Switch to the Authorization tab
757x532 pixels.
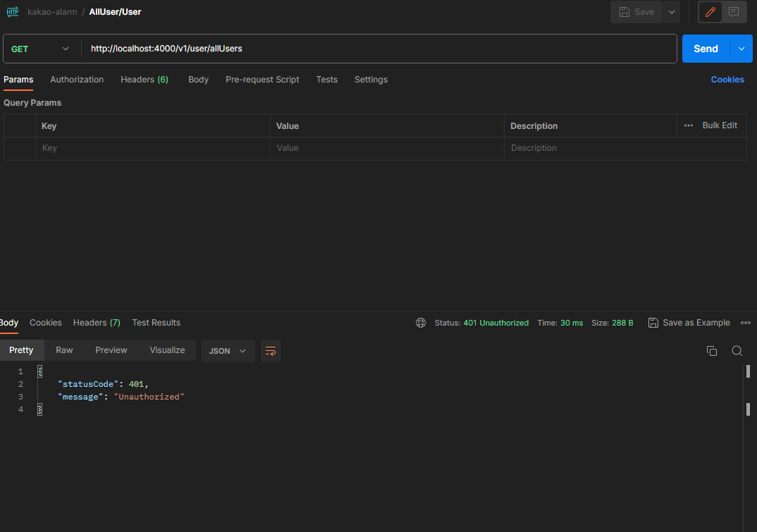click(x=77, y=80)
